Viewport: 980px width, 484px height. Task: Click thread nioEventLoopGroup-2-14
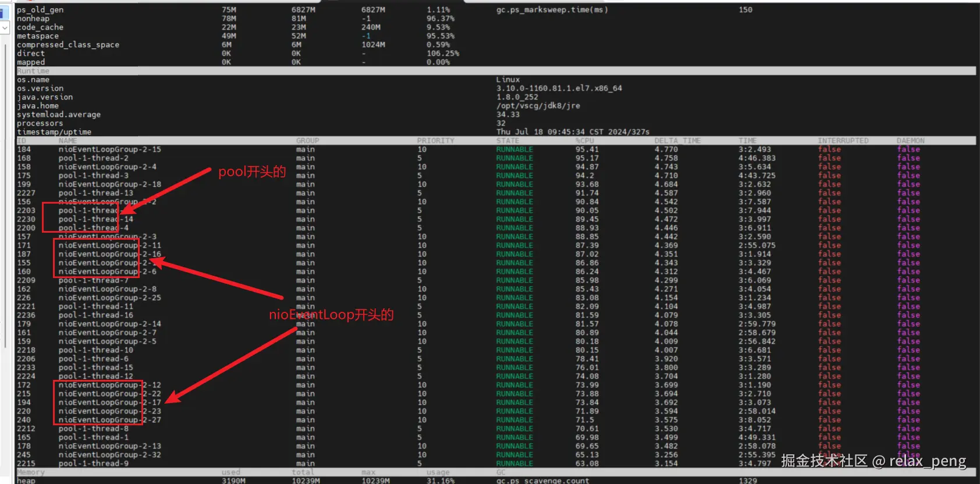109,324
